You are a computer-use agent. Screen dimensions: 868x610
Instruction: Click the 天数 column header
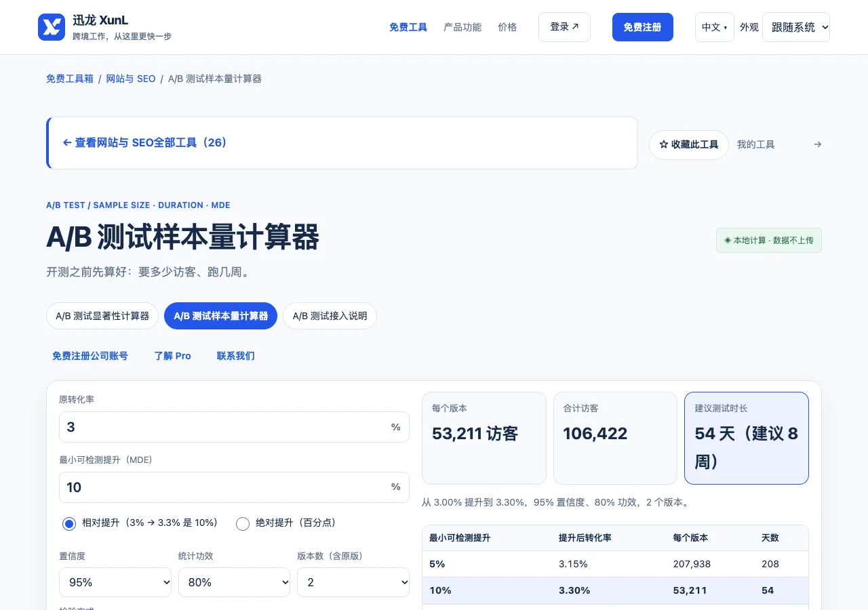tap(770, 537)
